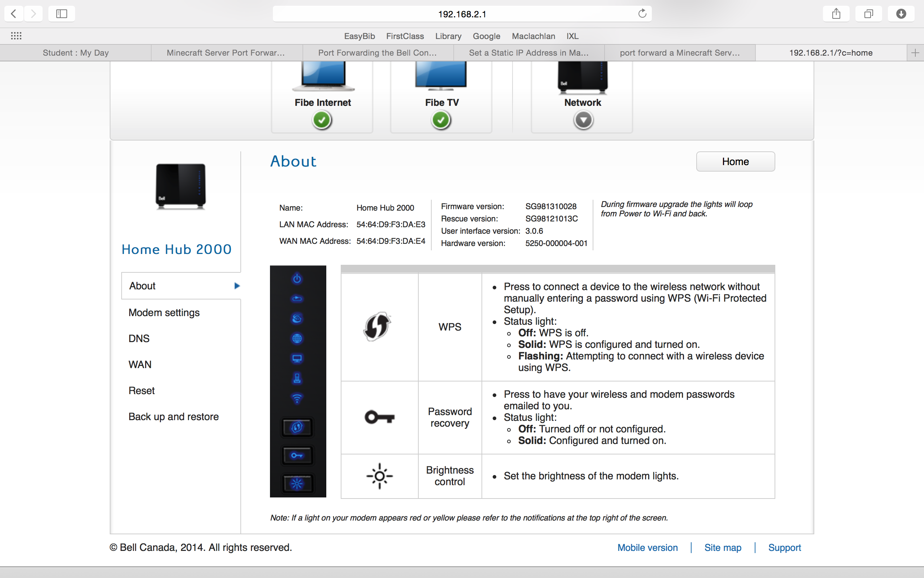Open the Share menu icon

[836, 14]
